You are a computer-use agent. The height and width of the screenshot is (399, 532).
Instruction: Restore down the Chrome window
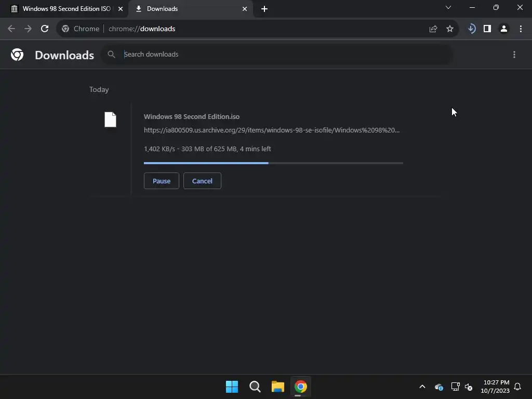click(496, 7)
